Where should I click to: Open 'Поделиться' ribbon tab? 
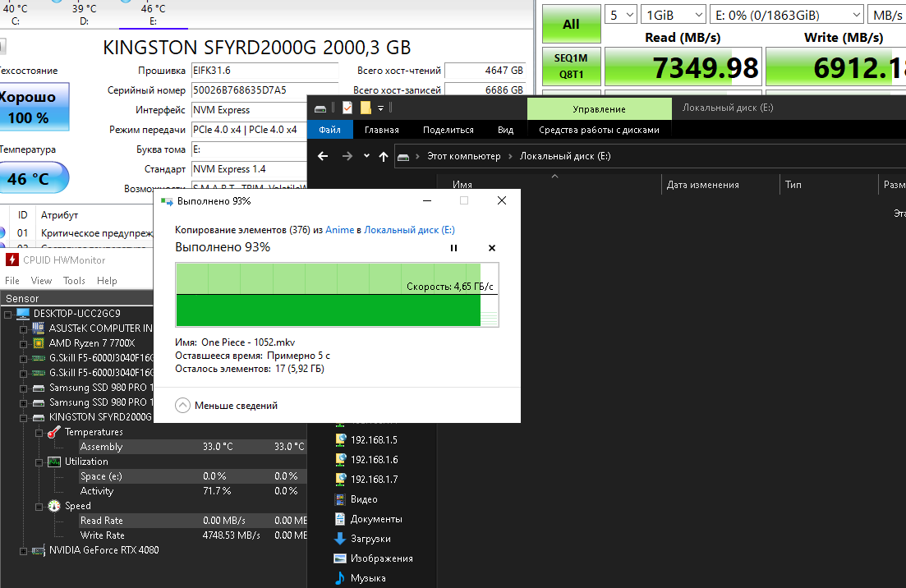(448, 130)
